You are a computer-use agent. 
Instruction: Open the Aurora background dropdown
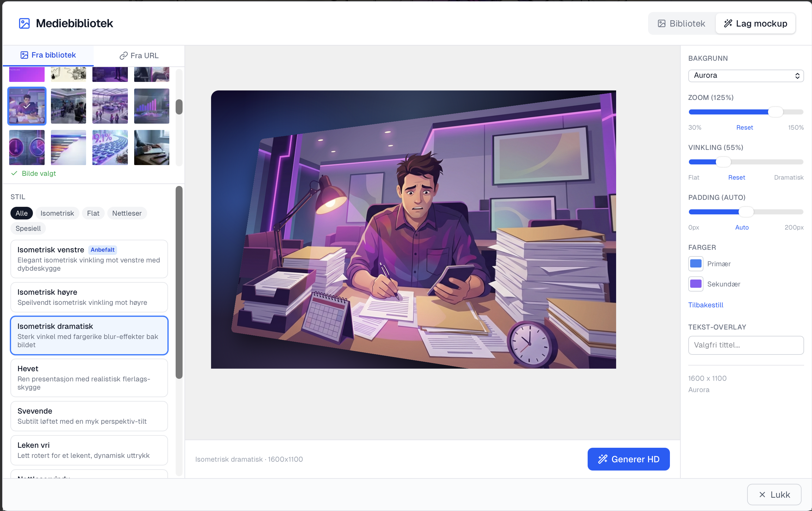tap(746, 76)
